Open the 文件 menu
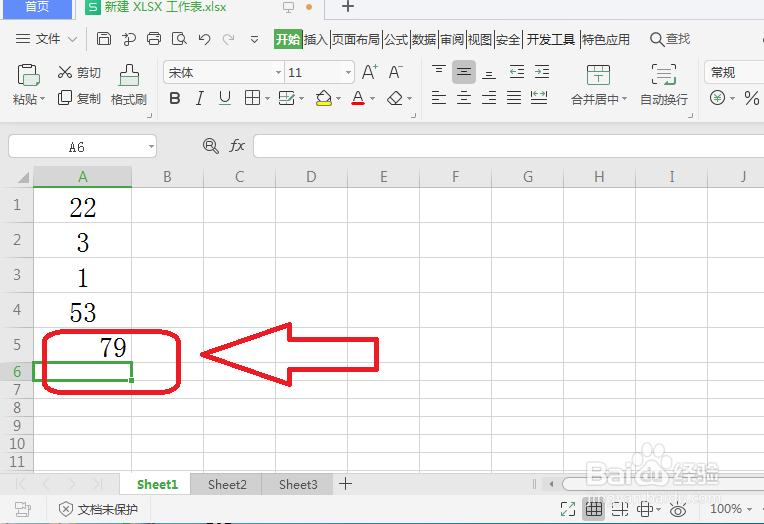 point(46,39)
